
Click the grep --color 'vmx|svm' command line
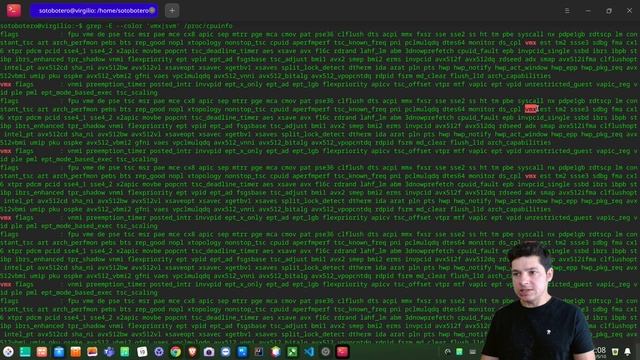tap(159, 26)
